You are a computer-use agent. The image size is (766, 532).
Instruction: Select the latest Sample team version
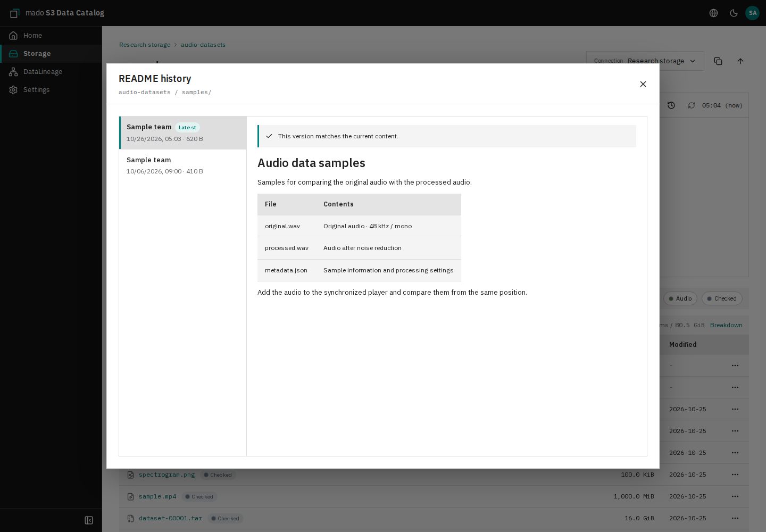183,133
